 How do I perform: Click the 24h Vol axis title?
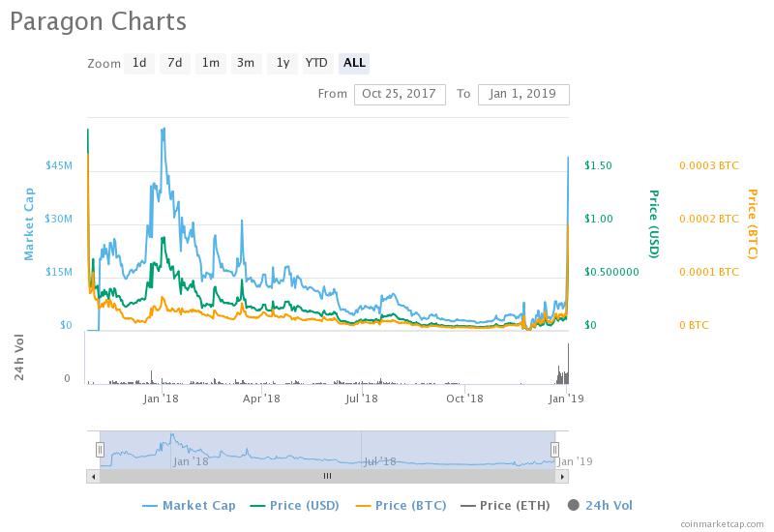coord(18,357)
